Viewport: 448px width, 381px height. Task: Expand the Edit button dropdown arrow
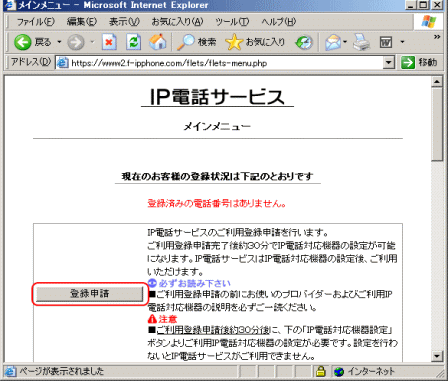click(x=402, y=42)
